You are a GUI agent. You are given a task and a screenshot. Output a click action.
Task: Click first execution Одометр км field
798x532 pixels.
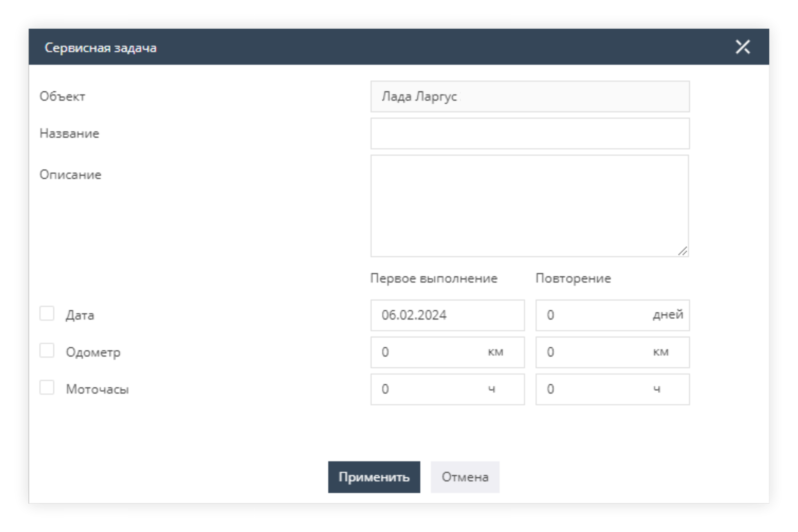pos(447,352)
